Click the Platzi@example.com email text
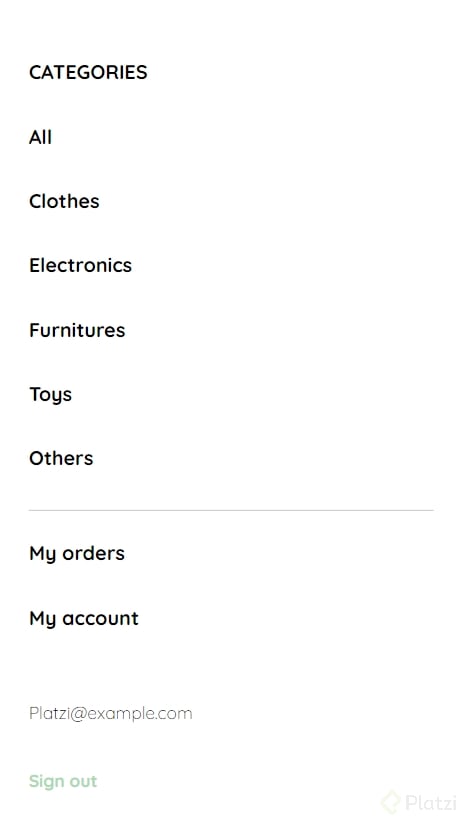The height and width of the screenshot is (824, 461). click(x=110, y=714)
